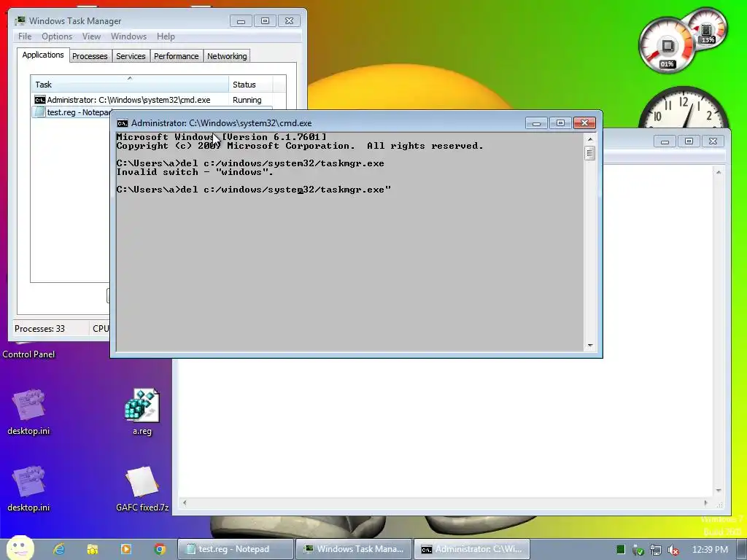Launch Google Chrome from the taskbar
Screen dimensions: 747x560
[160, 549]
